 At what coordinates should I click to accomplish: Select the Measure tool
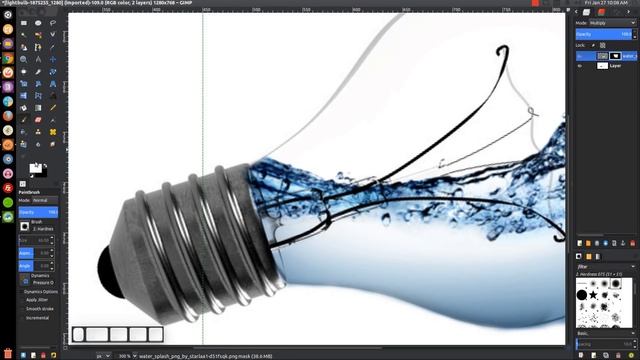(38, 60)
